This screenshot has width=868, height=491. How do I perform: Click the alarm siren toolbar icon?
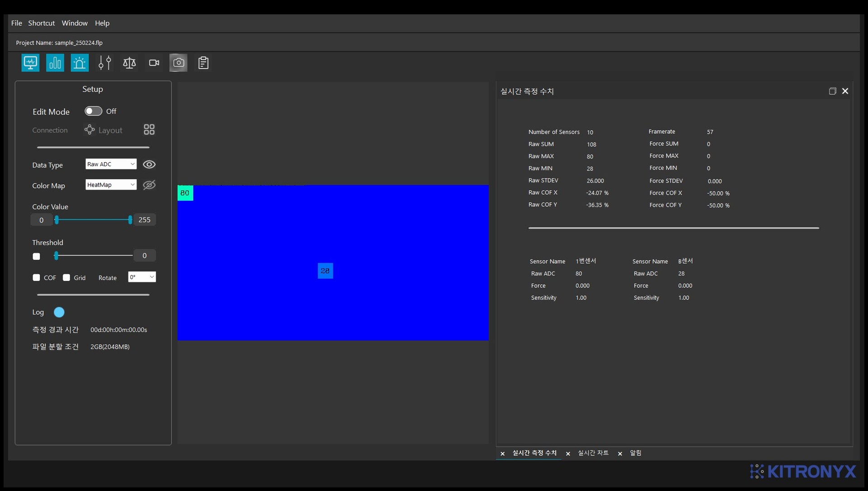coord(80,63)
